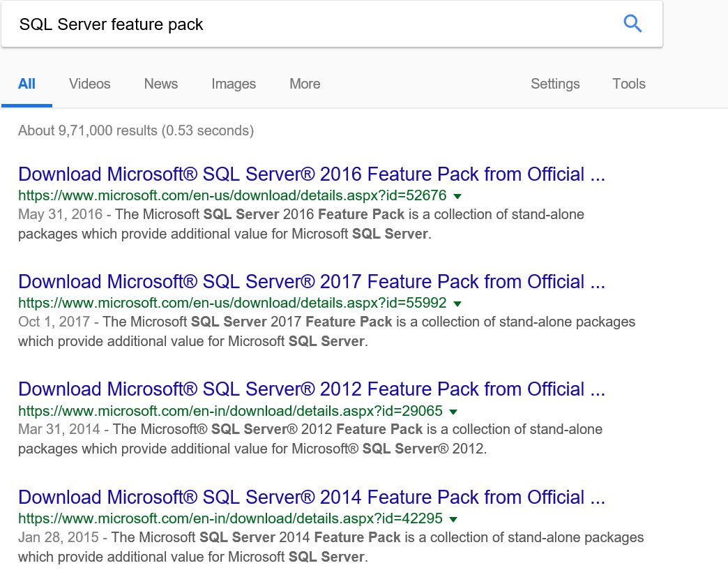Expand dropdown arrow next to id=42295 URL

tap(454, 519)
